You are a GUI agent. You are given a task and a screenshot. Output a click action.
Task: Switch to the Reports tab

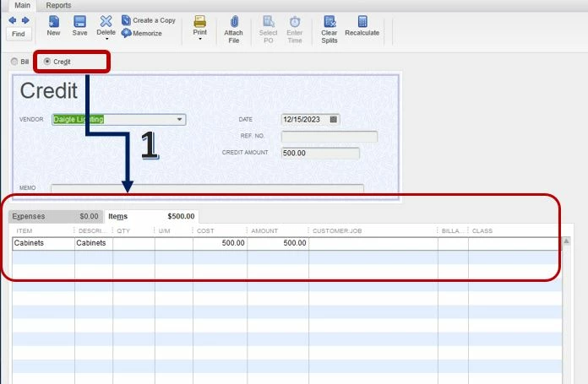point(58,5)
